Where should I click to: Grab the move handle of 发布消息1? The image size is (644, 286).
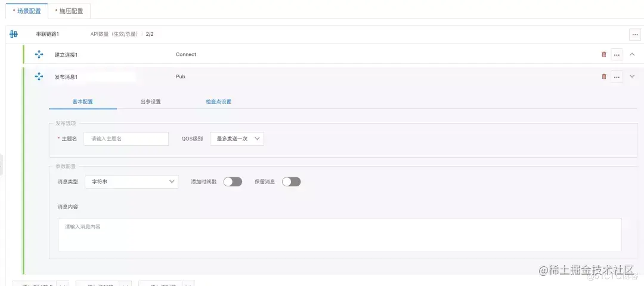(39, 76)
